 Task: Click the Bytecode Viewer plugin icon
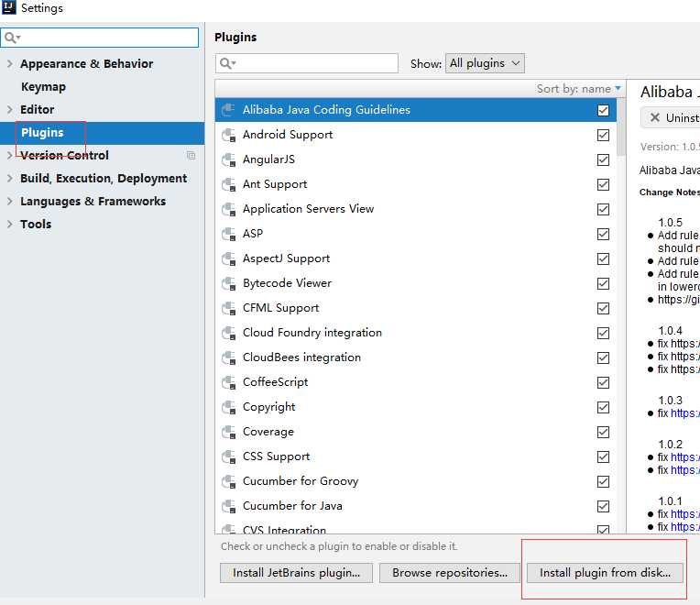tap(229, 283)
